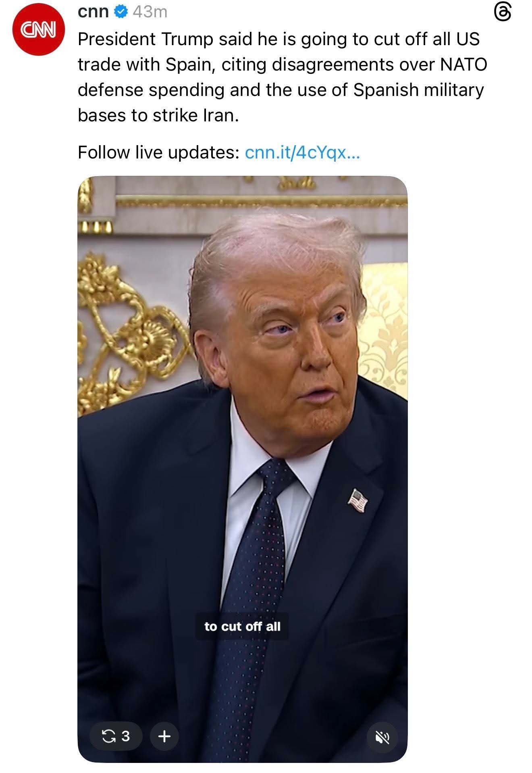Play the Trump video thumbnail
Viewport: 532px width, 773px height.
242,469
